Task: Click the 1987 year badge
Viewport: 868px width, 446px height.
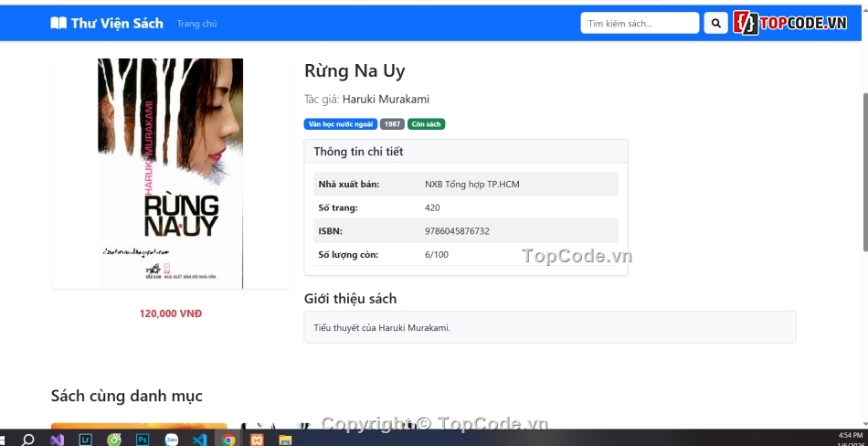Action: [392, 124]
